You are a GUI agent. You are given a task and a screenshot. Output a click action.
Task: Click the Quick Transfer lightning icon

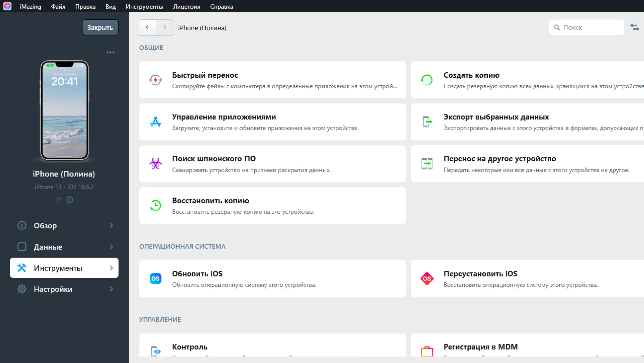pyautogui.click(x=155, y=80)
